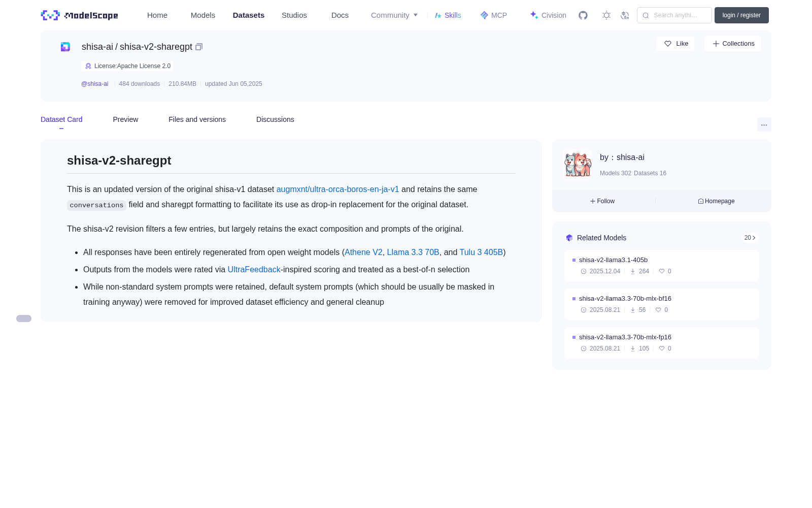Click the floating gray pill handle at left
Viewport: 812px width, 508px height.
click(x=24, y=319)
